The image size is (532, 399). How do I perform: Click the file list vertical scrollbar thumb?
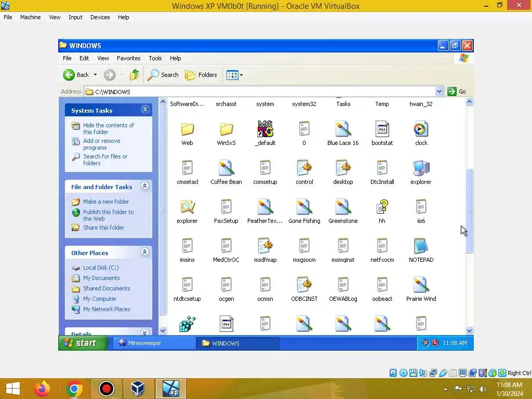tap(469, 210)
